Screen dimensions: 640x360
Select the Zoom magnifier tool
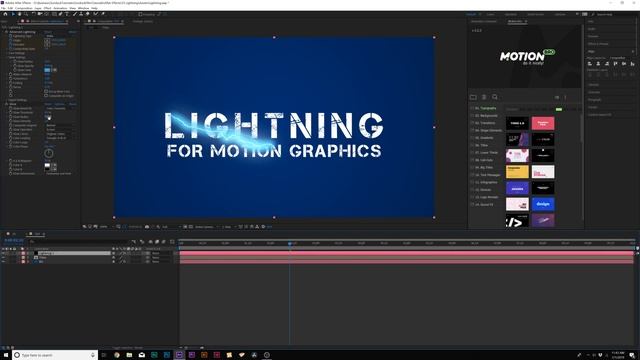25,14
